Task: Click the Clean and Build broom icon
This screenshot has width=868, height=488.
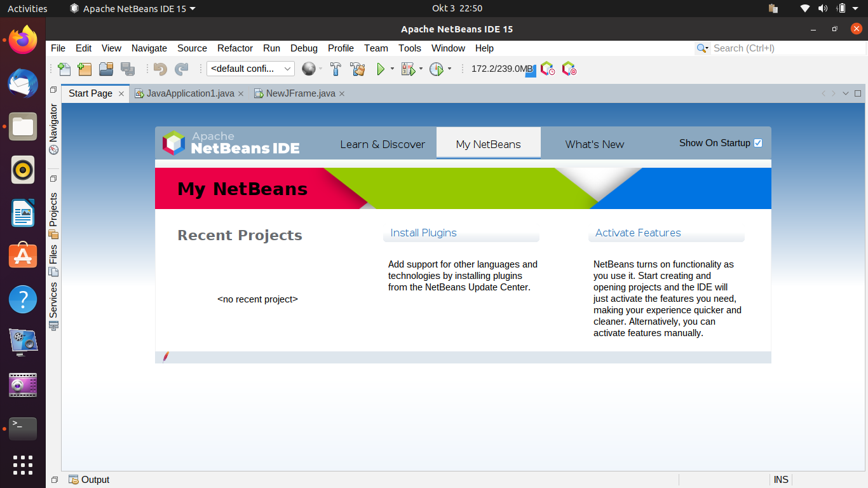Action: tap(358, 69)
